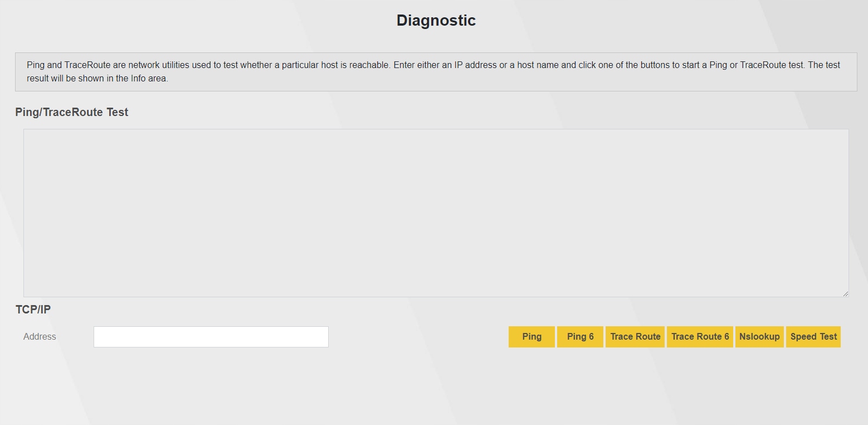Click the Ping button

point(531,337)
